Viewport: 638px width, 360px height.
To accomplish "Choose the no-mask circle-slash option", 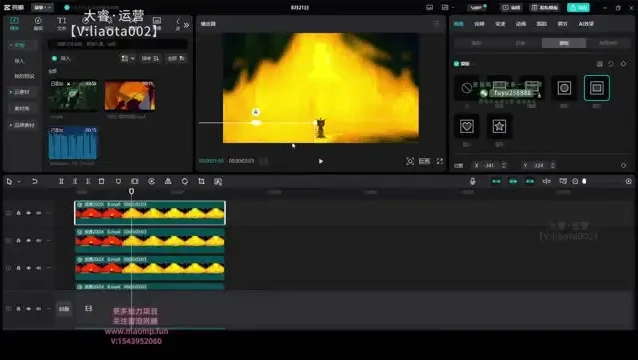I will point(467,88).
